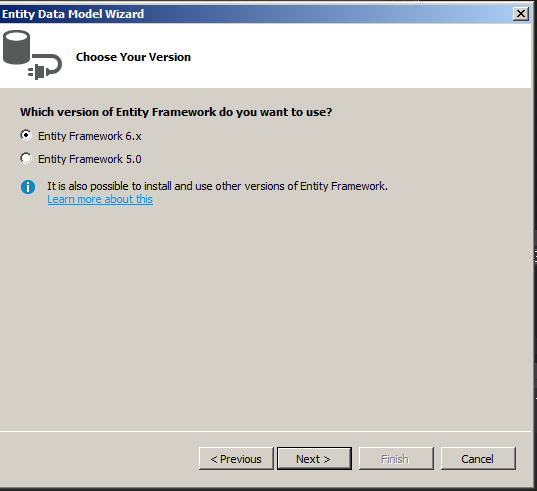Click the separator line above the buttons
This screenshot has height=491, width=537.
tap(265, 431)
